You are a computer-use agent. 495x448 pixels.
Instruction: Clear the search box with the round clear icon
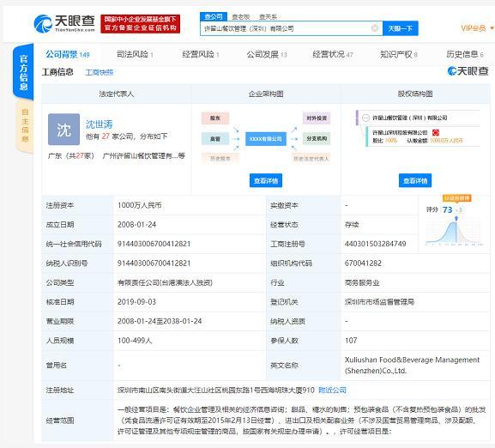[375, 28]
